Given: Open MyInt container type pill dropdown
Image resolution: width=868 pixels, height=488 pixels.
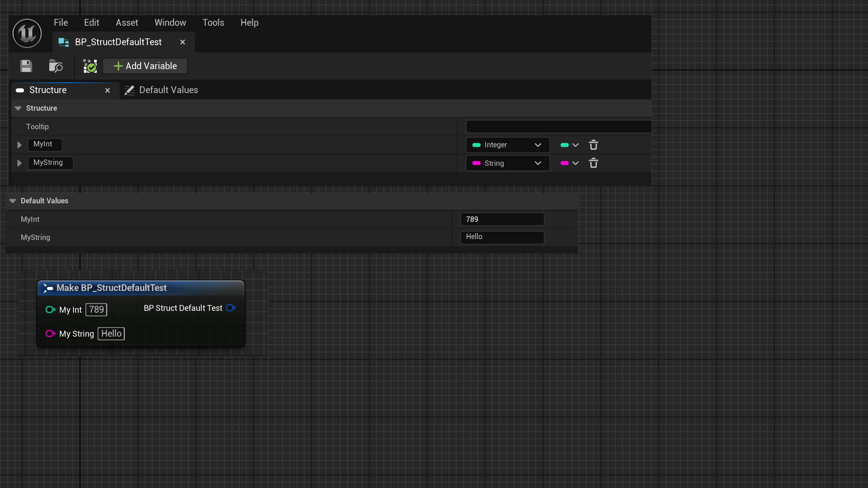Looking at the screenshot, I should click(x=569, y=145).
